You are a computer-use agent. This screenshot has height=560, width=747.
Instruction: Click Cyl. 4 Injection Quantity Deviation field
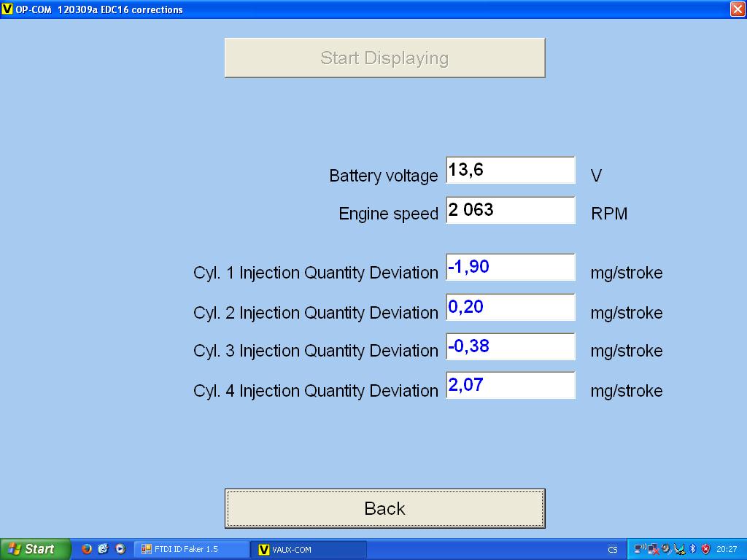(x=510, y=385)
